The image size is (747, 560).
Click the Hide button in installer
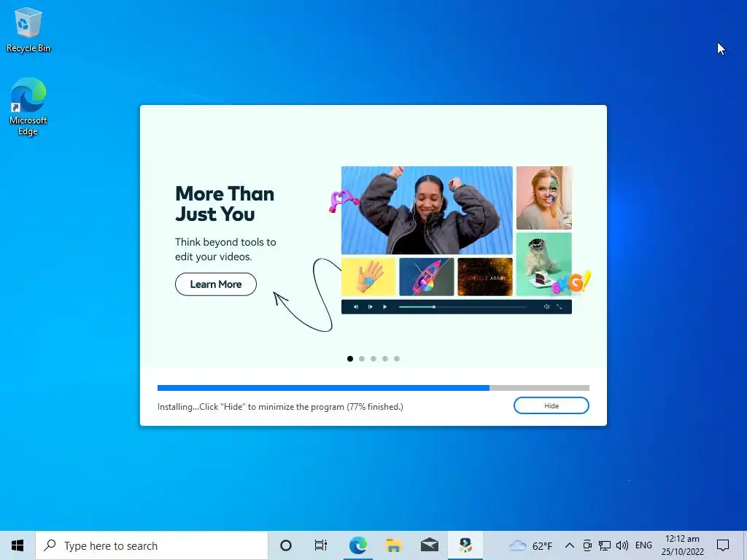(x=551, y=405)
